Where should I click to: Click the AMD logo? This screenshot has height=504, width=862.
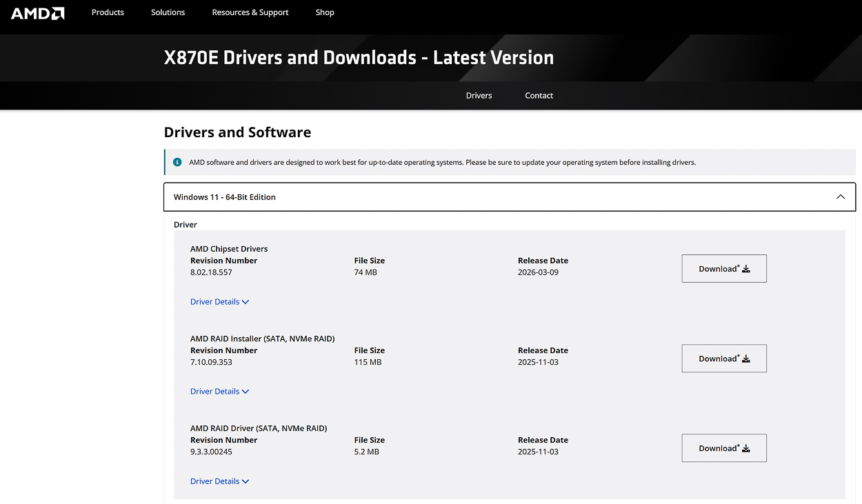[x=37, y=13]
